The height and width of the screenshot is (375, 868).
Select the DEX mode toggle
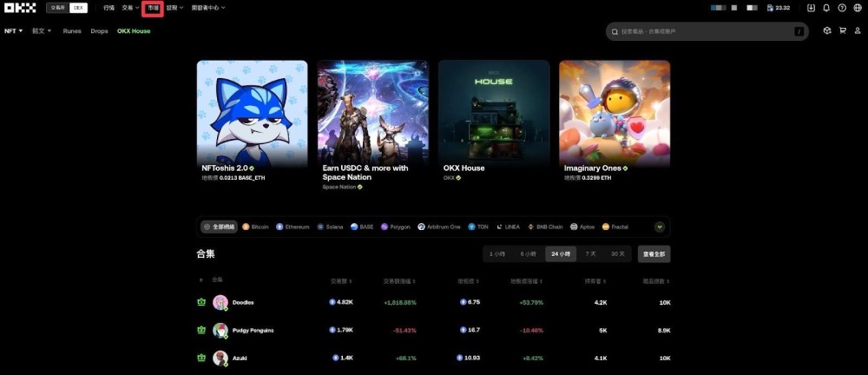(x=78, y=8)
